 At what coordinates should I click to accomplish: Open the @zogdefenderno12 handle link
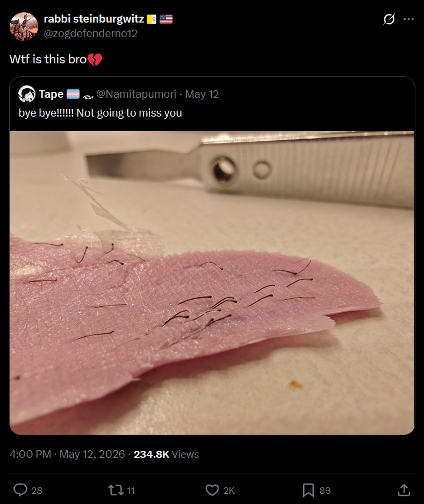pos(91,33)
